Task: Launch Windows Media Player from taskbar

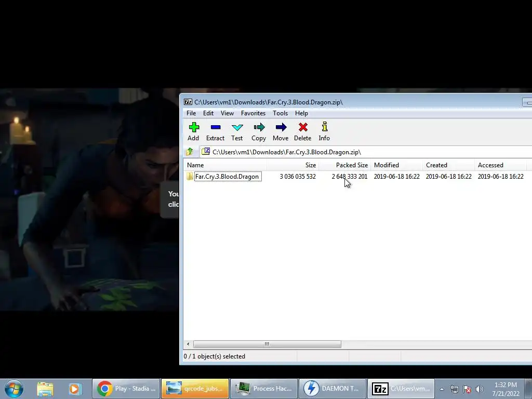Action: [x=75, y=389]
